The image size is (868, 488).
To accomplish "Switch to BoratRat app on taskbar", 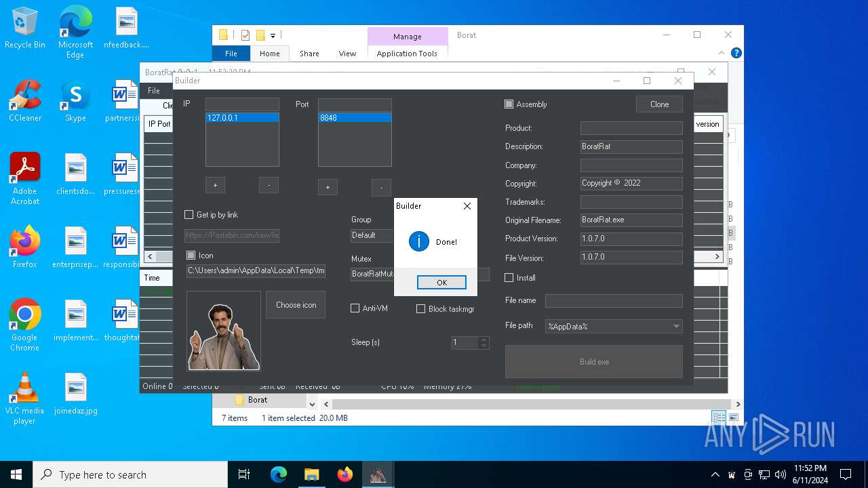I will [x=378, y=474].
